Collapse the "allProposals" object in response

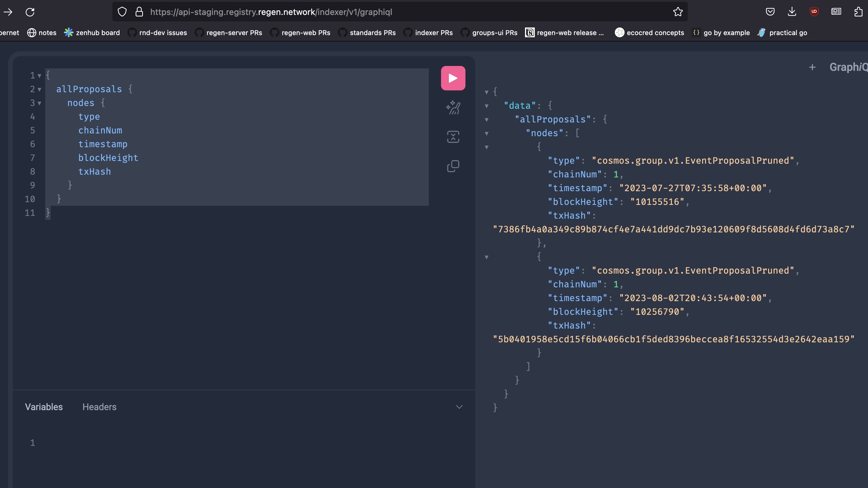tap(486, 120)
